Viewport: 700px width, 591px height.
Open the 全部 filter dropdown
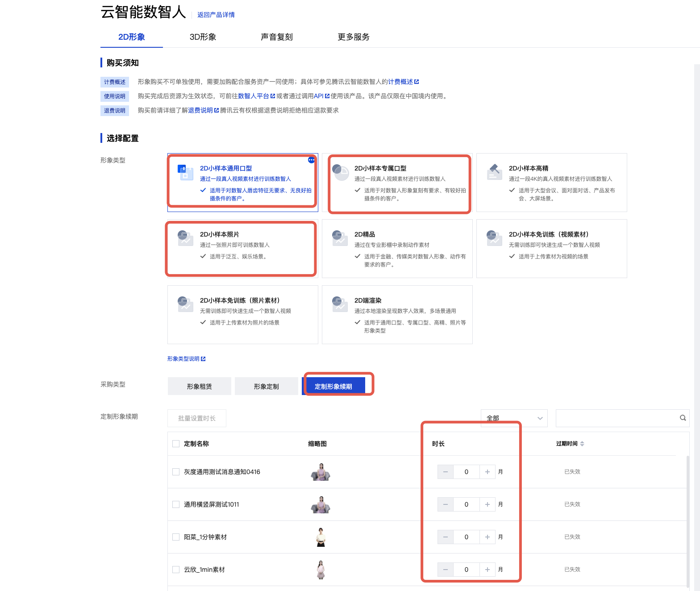(514, 418)
